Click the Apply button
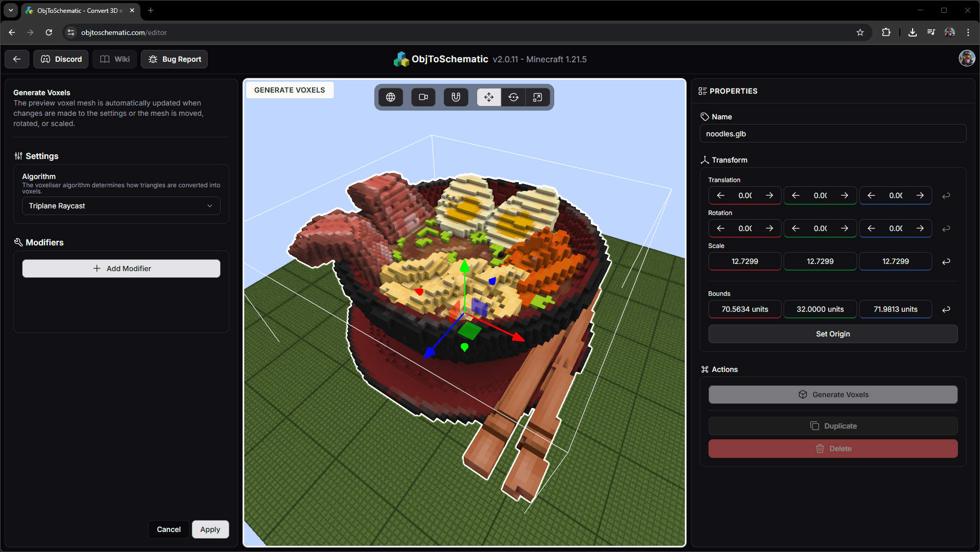 coord(210,529)
